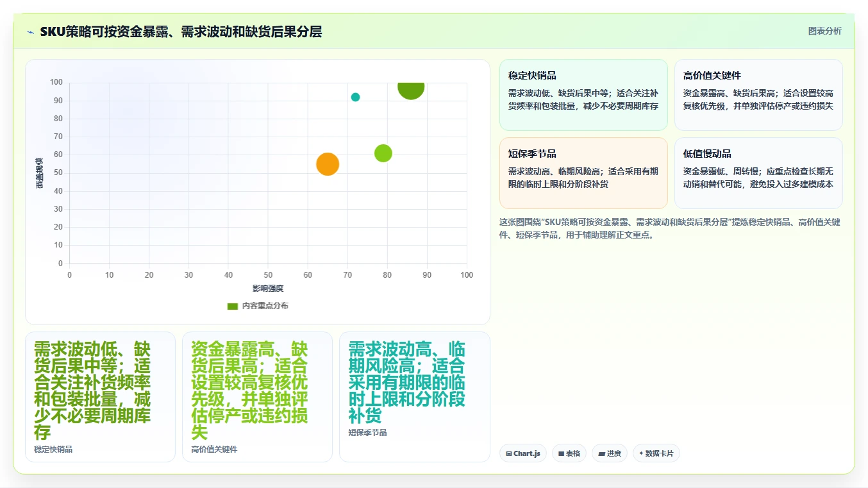
Task: Click the heading SKU策略可按资金暴露、需求波动和缺货后果分层
Action: [181, 31]
